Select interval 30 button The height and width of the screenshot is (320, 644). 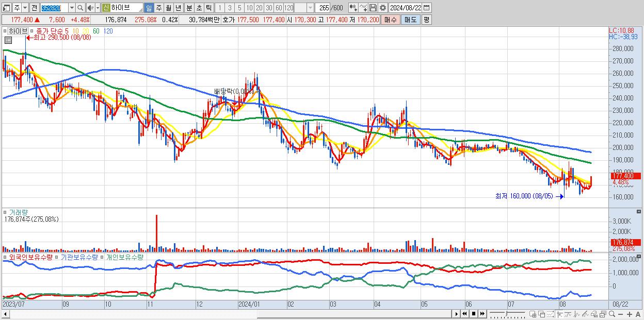pyautogui.click(x=269, y=8)
